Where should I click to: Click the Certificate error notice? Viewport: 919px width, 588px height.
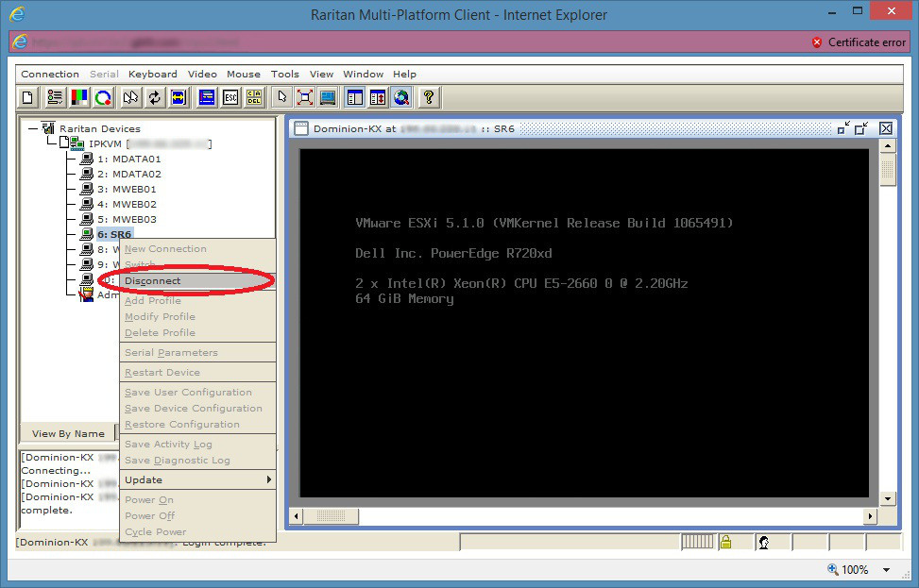click(x=859, y=42)
